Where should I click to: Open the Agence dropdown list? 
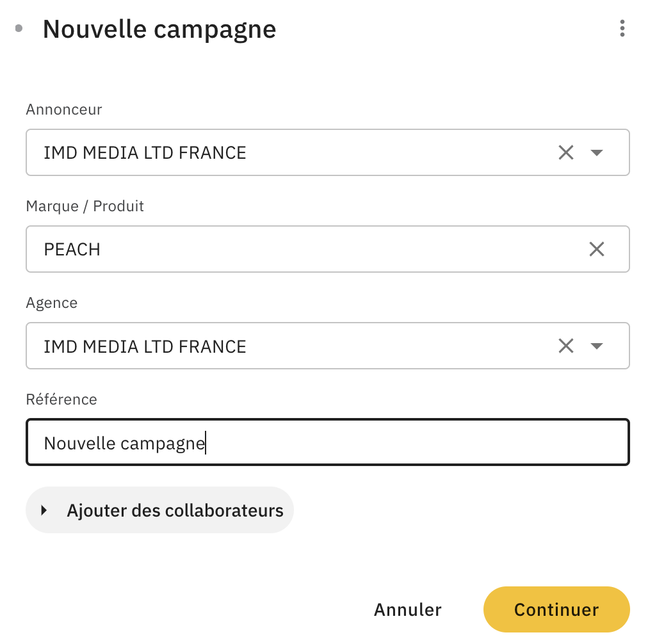pyautogui.click(x=597, y=346)
